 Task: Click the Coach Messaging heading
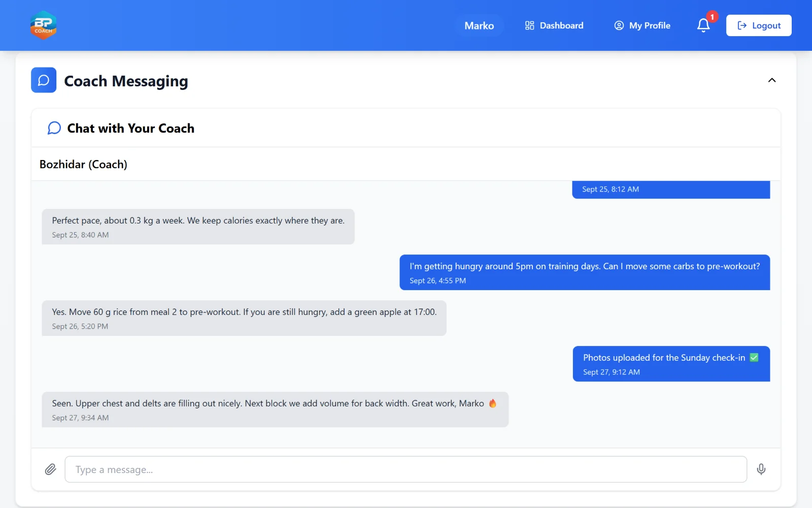coord(126,81)
